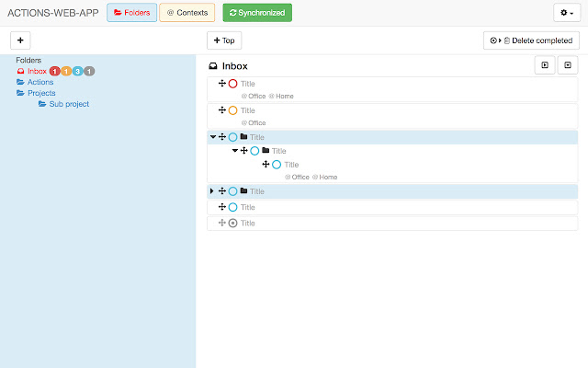Image resolution: width=588 pixels, height=368 pixels.
Task: Click the red inbox tray icon in the sidebar
Action: pyautogui.click(x=20, y=71)
